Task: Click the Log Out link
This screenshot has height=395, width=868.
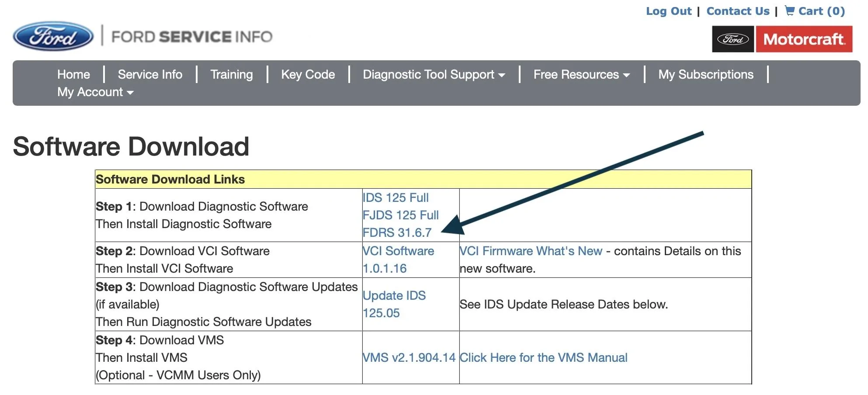Action: coord(669,11)
